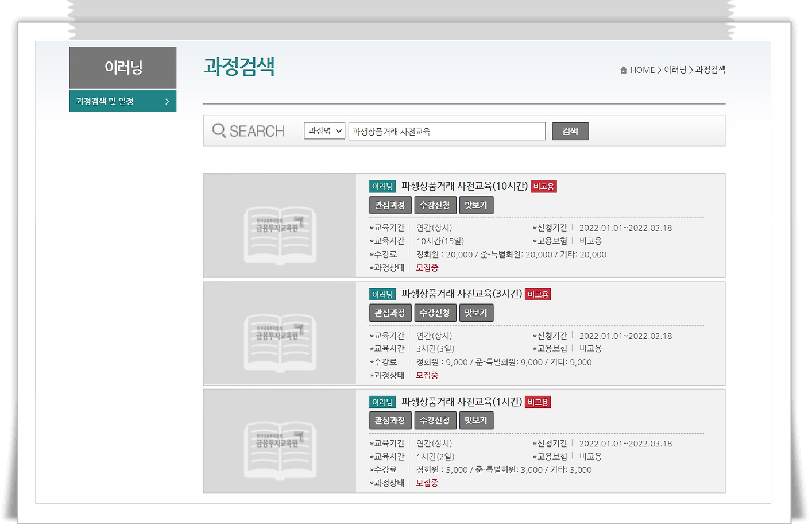Click the fee text 정회원 : 20,000

(444, 255)
